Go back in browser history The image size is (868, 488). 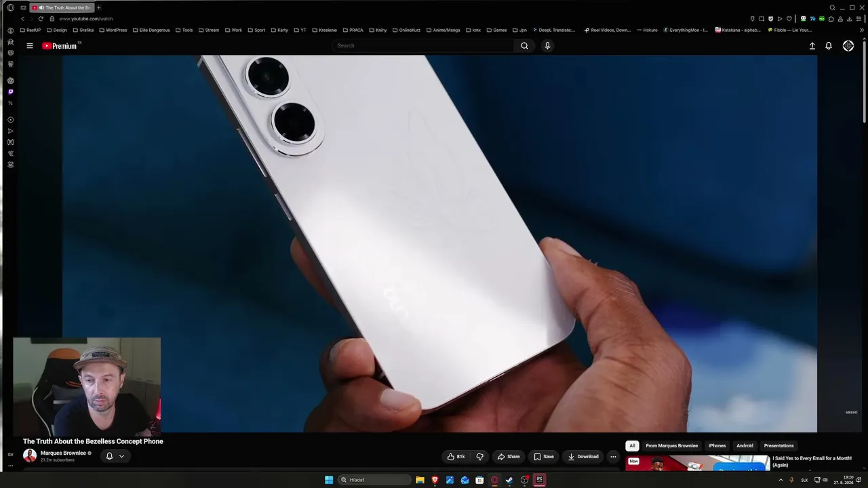(22, 19)
